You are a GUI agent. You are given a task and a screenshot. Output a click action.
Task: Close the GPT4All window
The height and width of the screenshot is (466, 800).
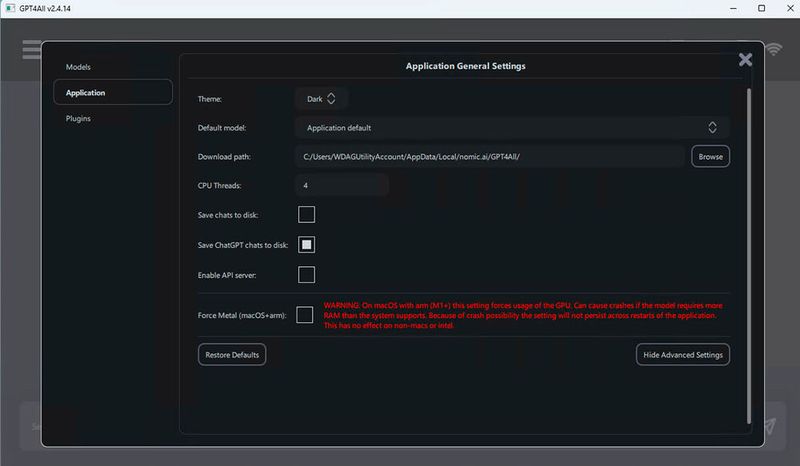(x=790, y=8)
